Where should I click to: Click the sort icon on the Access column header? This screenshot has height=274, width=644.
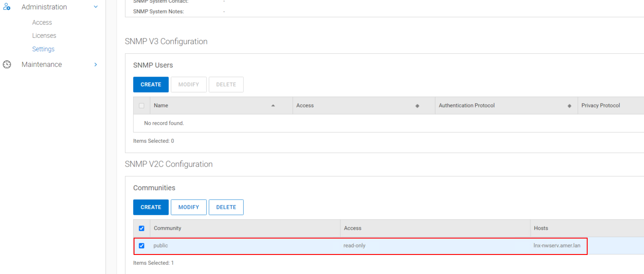(417, 105)
